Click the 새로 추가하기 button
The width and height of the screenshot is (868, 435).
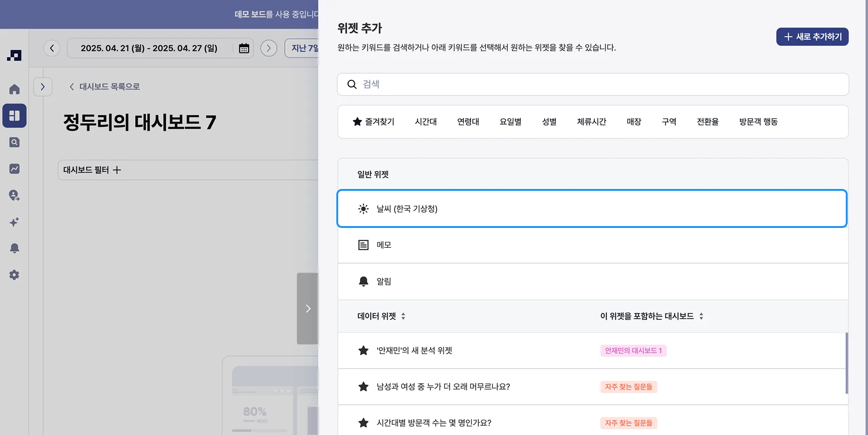(812, 37)
